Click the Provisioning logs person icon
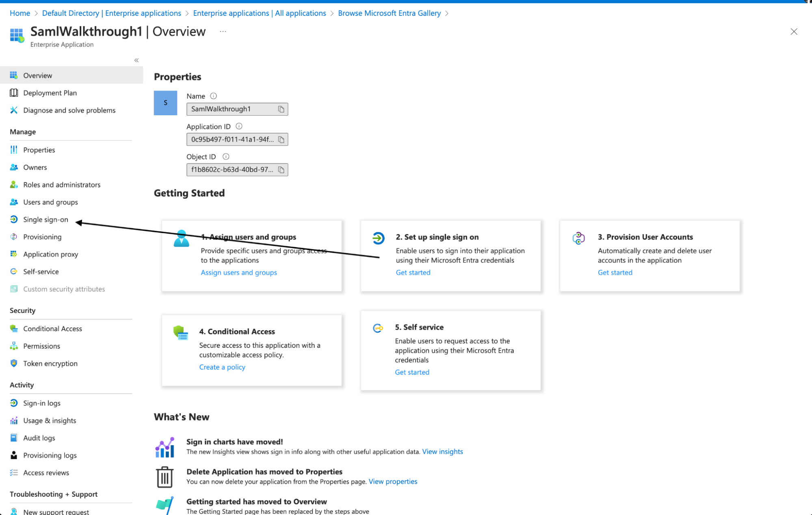 14,455
